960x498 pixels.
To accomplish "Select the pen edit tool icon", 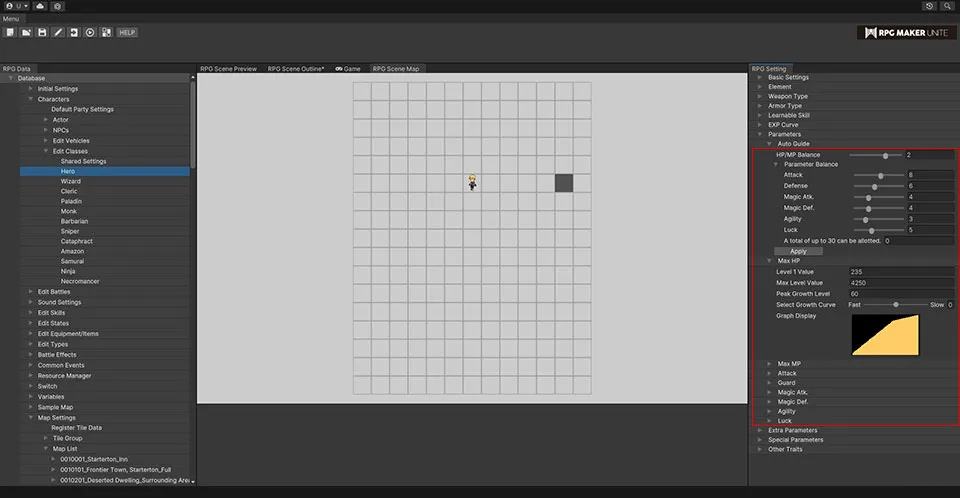I will click(58, 32).
